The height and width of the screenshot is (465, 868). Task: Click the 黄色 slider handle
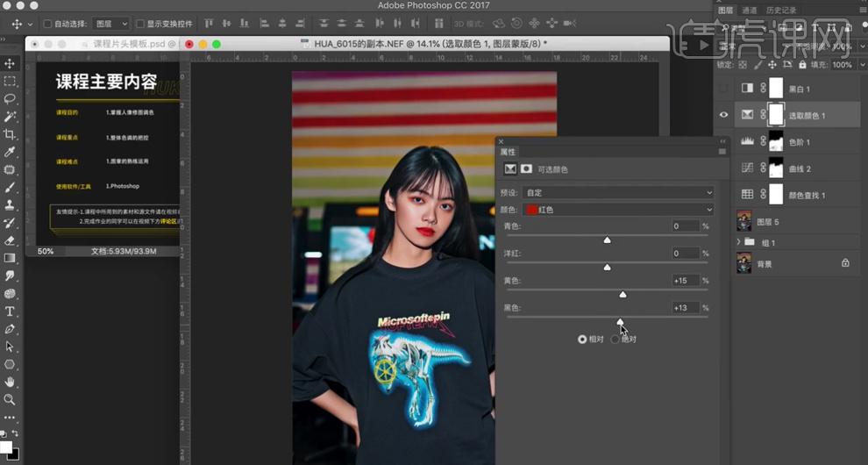click(x=623, y=294)
